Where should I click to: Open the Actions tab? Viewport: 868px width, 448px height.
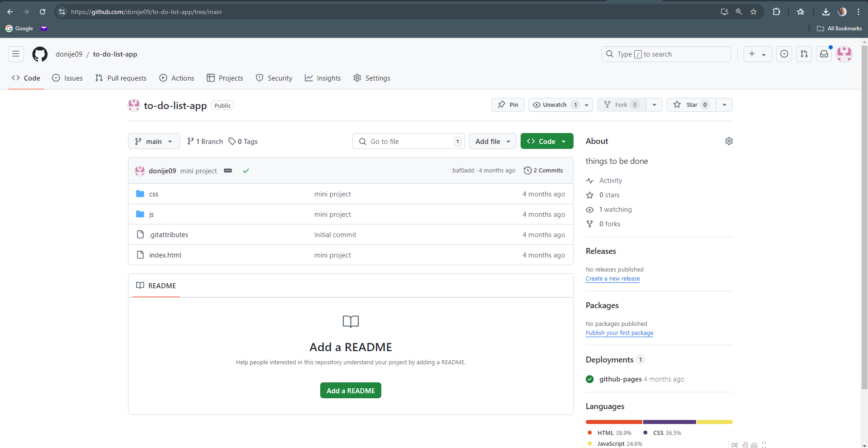pos(177,78)
